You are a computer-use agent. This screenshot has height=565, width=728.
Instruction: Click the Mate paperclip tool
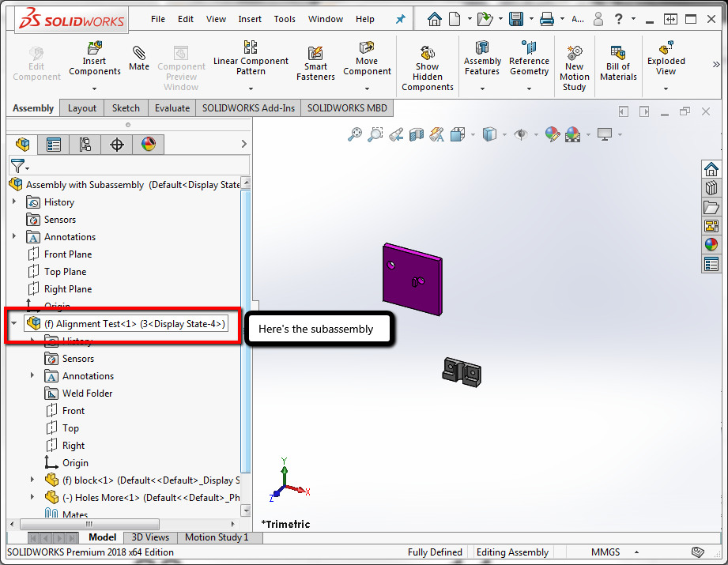(139, 58)
